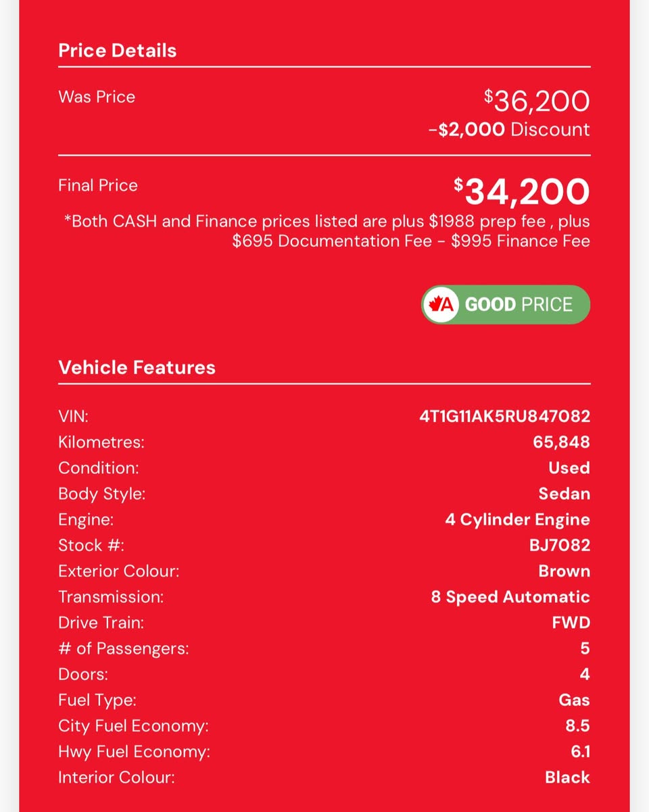Click the City Fuel Economy label
The width and height of the screenshot is (649, 812).
(x=133, y=726)
